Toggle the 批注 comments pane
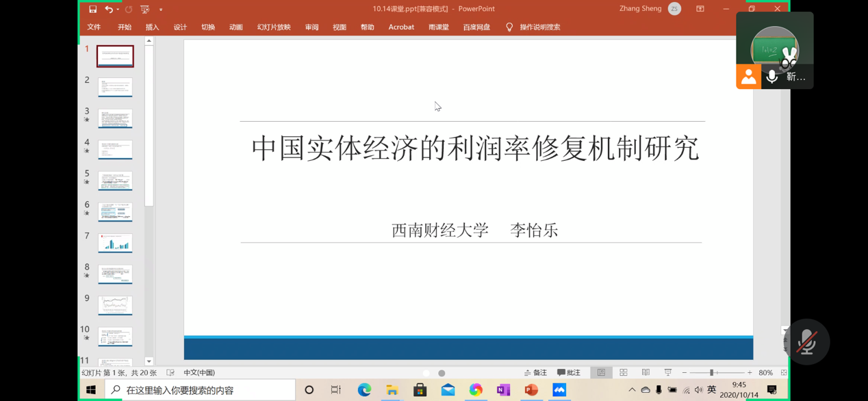The width and height of the screenshot is (868, 401). pos(569,373)
